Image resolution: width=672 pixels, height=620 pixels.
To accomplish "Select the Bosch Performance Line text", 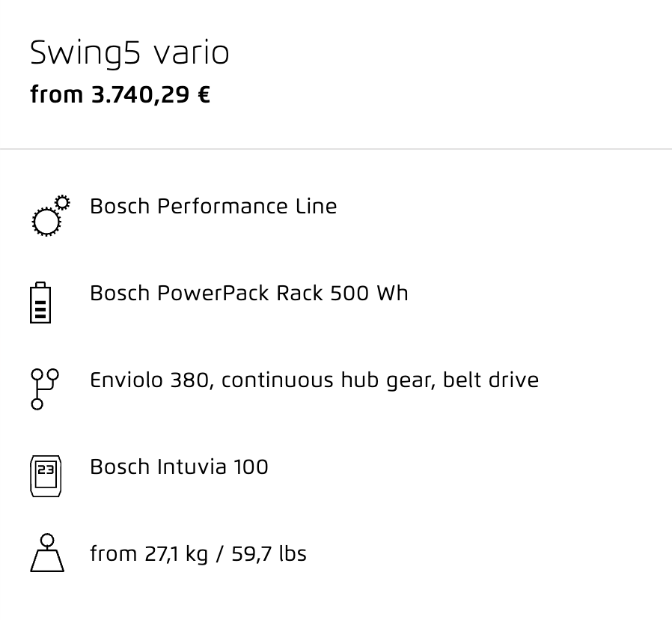I will click(x=213, y=206).
